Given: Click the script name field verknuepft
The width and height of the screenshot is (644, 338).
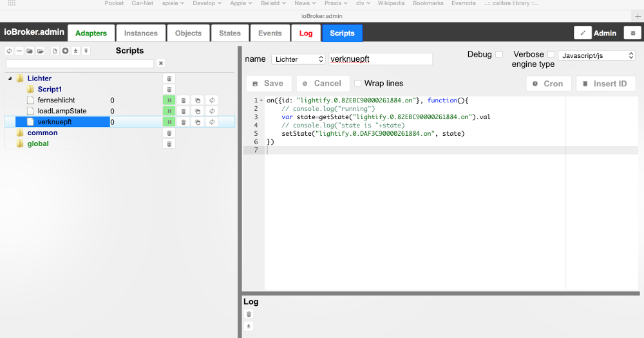Looking at the screenshot, I should click(x=381, y=59).
